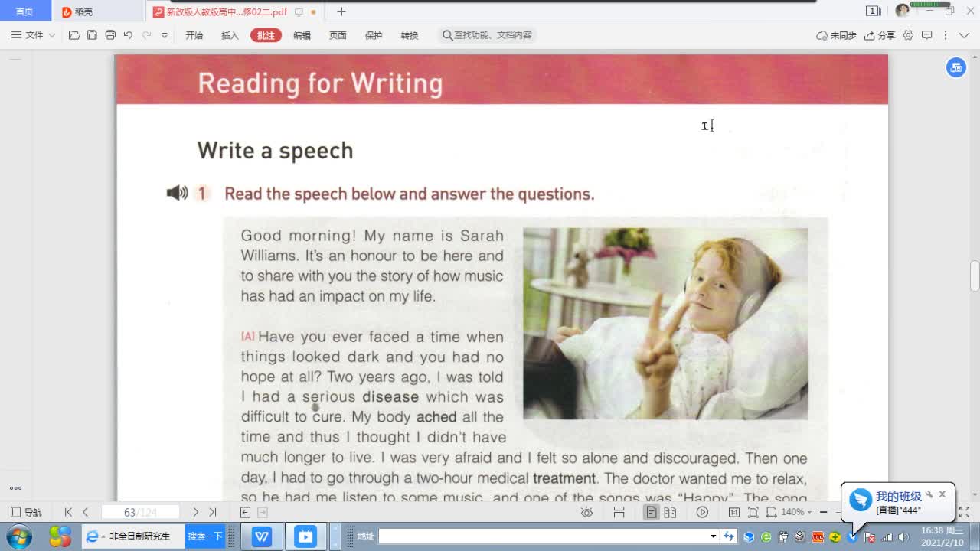Image resolution: width=980 pixels, height=551 pixels.
Task: Click the new tab plus button
Action: pyautogui.click(x=341, y=11)
